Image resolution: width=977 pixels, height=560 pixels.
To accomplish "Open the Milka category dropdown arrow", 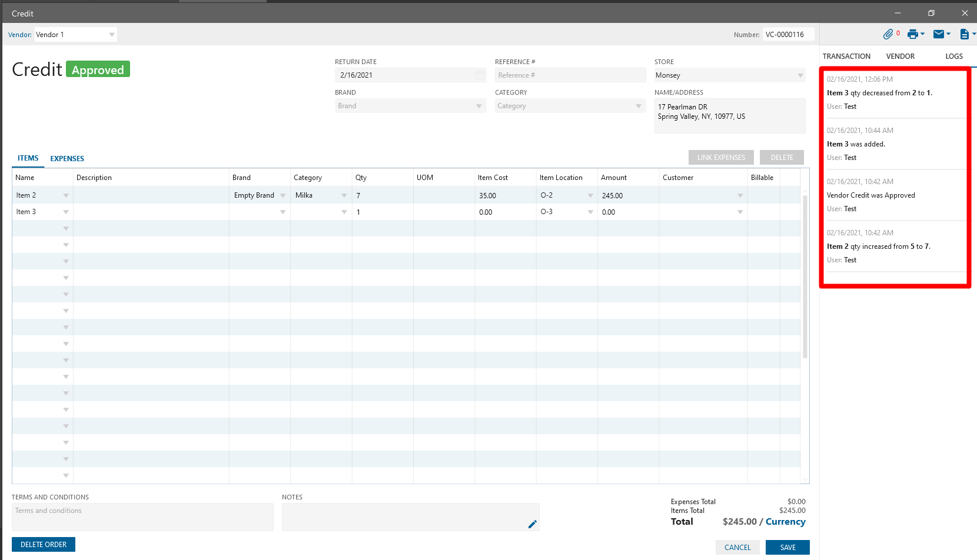I will point(344,195).
